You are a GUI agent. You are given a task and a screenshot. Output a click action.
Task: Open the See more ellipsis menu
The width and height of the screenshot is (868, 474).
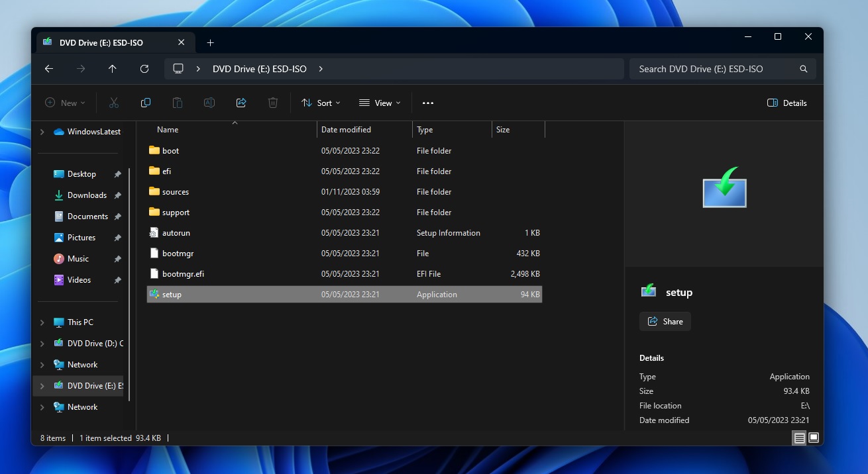(x=427, y=103)
